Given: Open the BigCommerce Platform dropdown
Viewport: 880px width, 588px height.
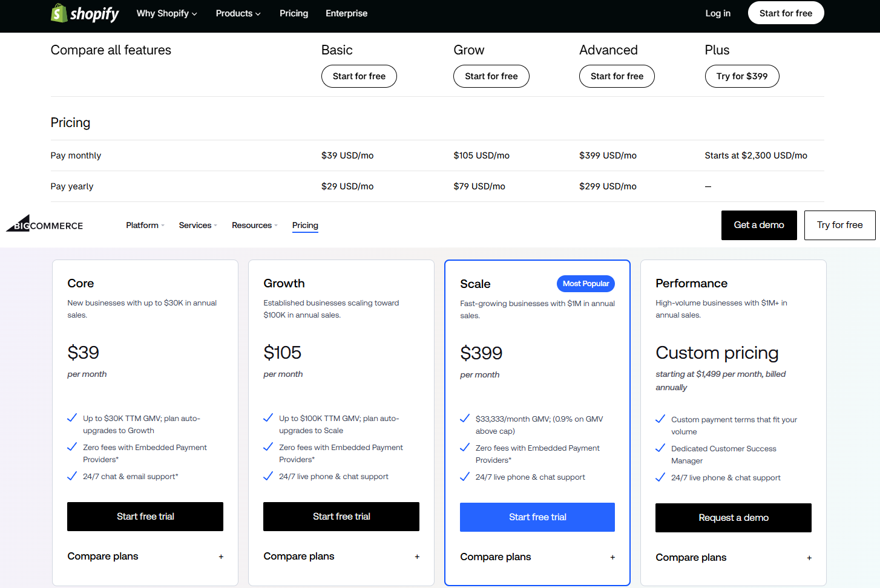Looking at the screenshot, I should (x=145, y=225).
